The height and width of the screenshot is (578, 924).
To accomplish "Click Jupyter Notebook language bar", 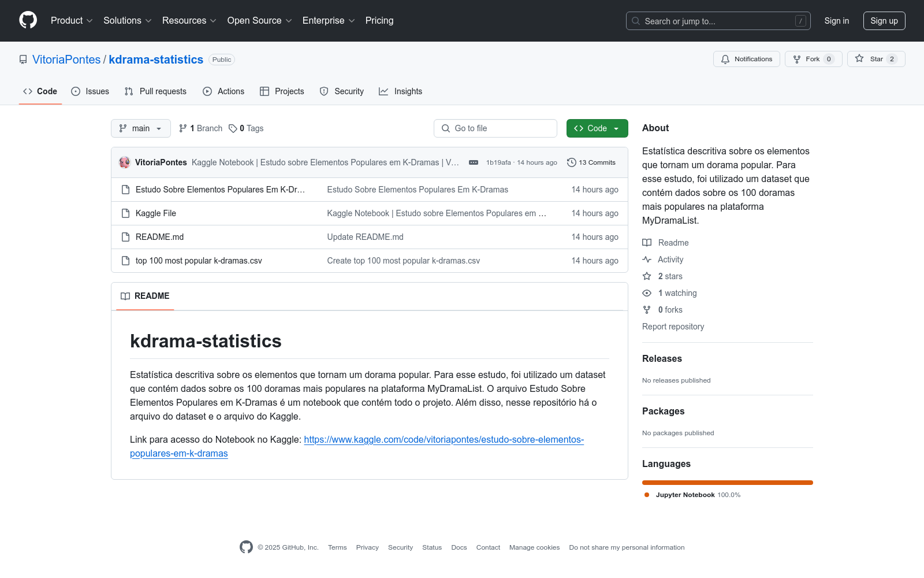I will (x=728, y=483).
